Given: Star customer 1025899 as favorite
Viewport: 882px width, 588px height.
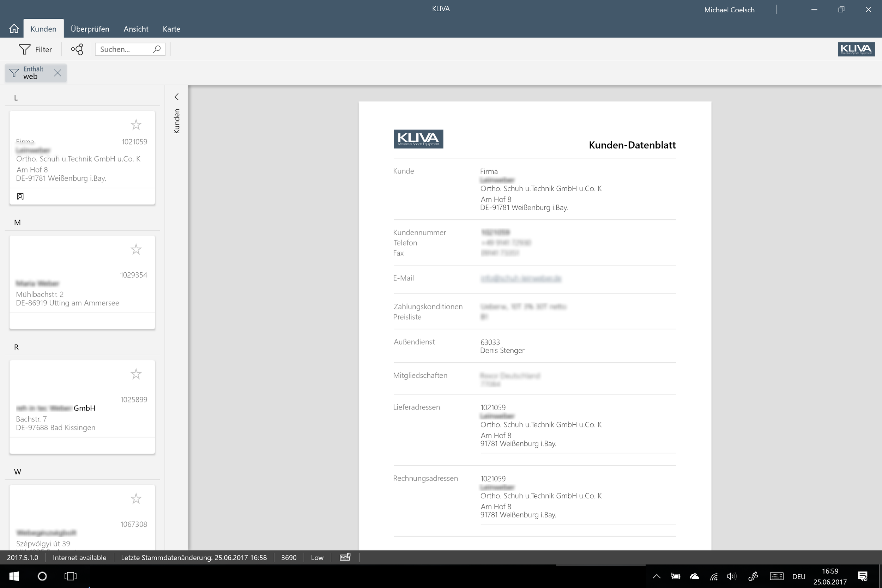Looking at the screenshot, I should (136, 374).
